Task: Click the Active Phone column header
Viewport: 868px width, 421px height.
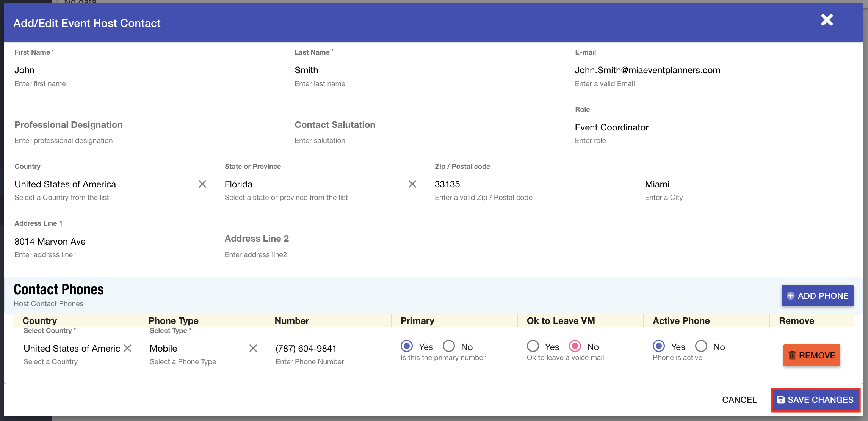Action: 681,321
